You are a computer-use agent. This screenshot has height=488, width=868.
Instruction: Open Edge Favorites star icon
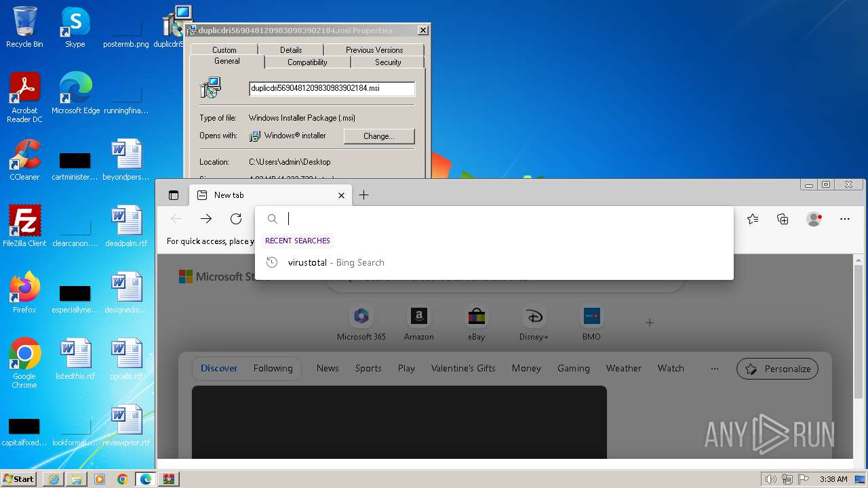tap(753, 219)
